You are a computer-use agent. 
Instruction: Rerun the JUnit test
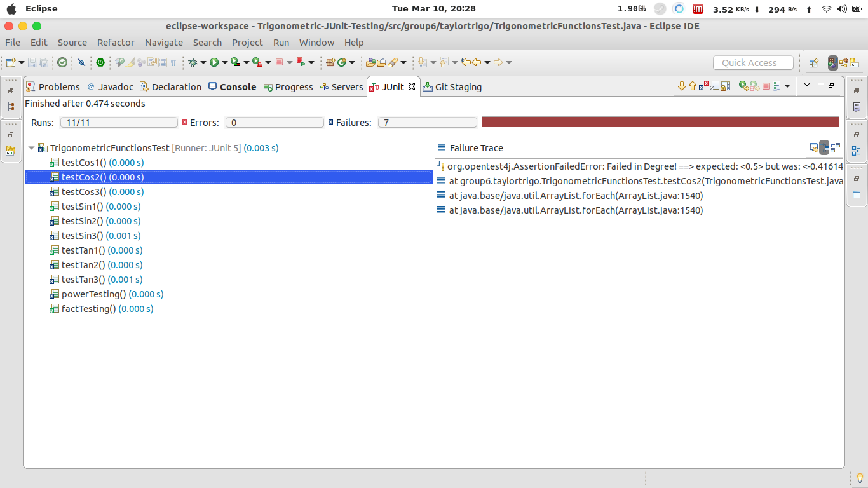coord(743,86)
